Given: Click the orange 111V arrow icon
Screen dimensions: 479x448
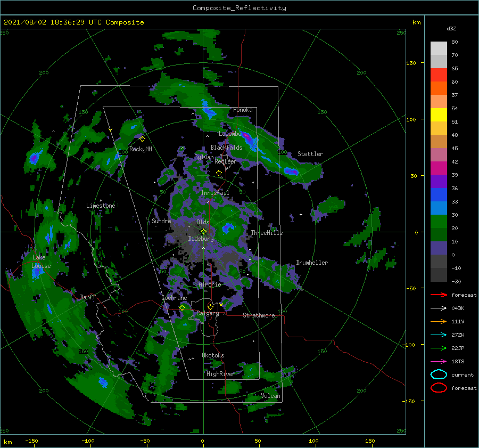Looking at the screenshot, I should point(439,321).
